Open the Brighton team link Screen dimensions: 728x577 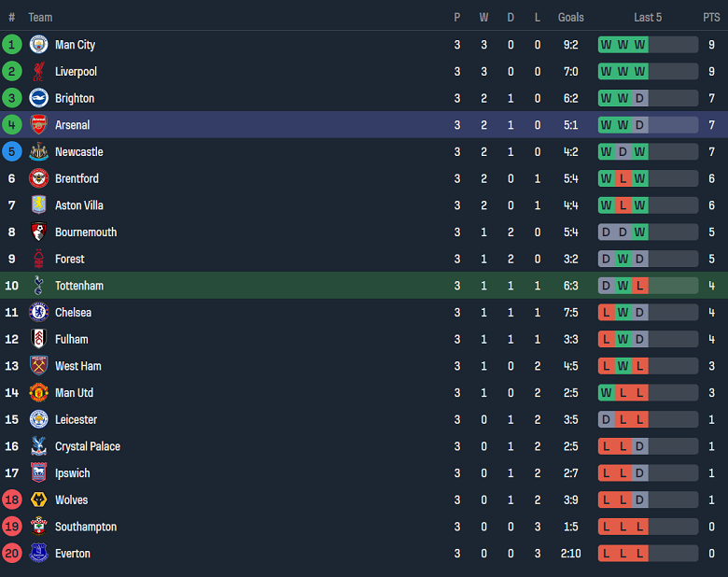75,99
